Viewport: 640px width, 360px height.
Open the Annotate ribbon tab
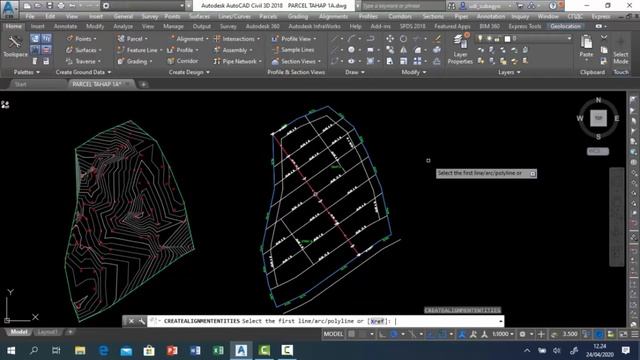[x=65, y=26]
